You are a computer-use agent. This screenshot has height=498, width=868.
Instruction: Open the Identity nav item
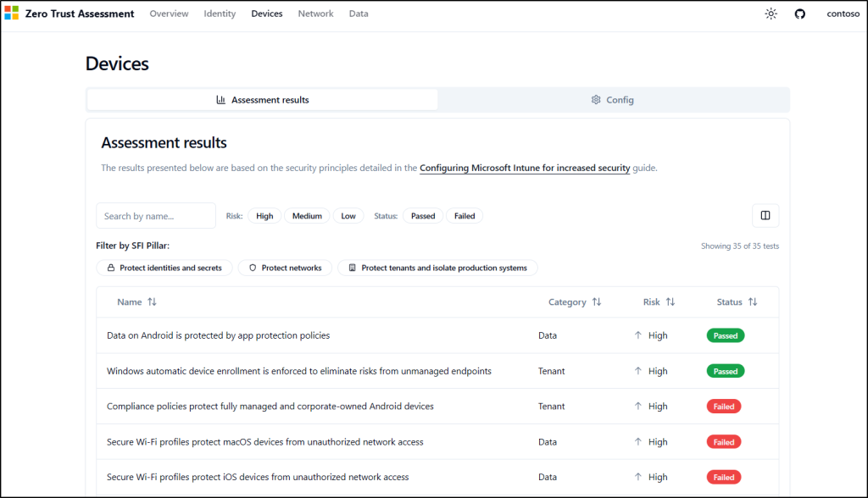(x=220, y=14)
